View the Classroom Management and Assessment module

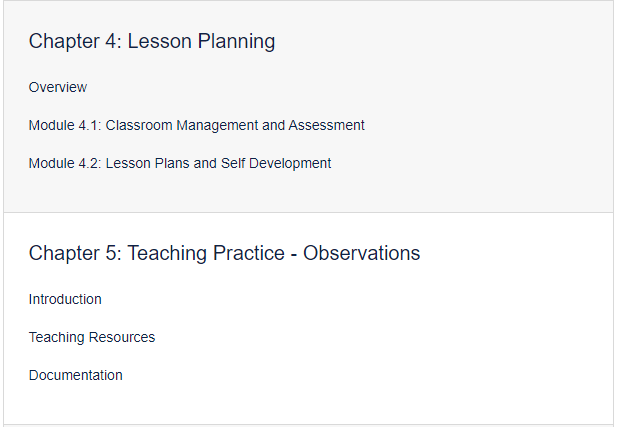(x=196, y=125)
